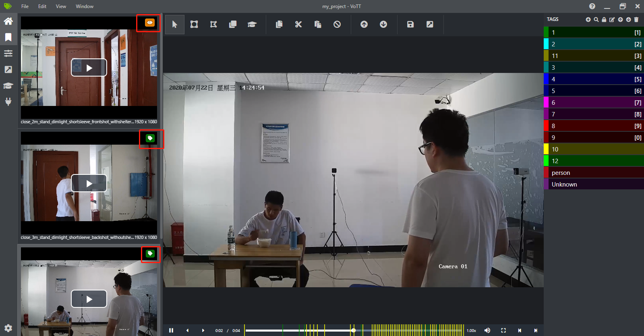Open Connections plug icon in sidebar
Image resolution: width=644 pixels, height=336 pixels.
(x=8, y=102)
